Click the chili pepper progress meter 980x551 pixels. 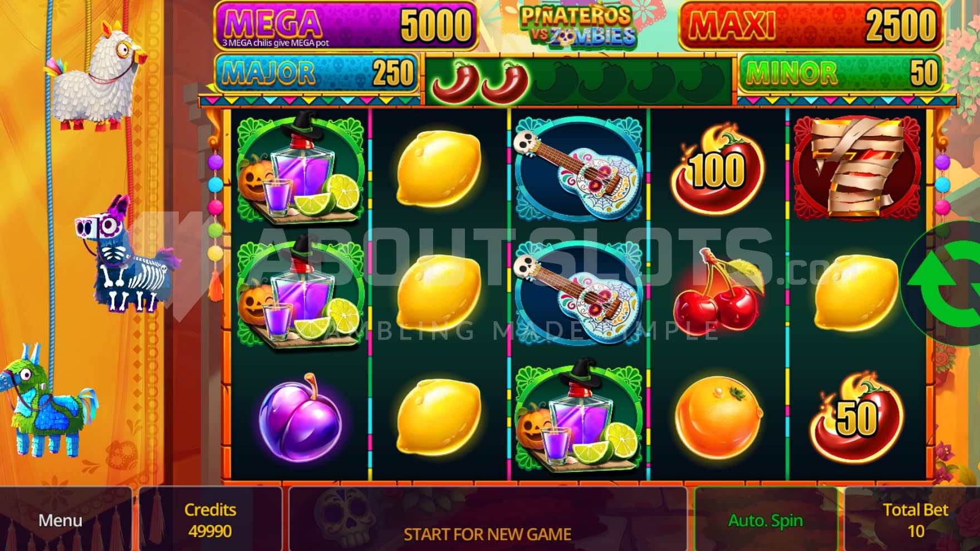click(579, 80)
